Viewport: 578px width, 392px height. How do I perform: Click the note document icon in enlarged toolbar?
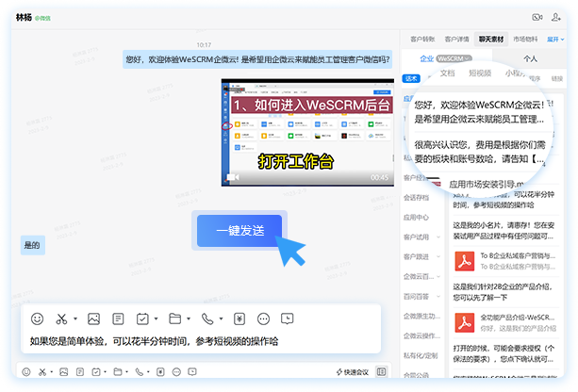[118, 318]
